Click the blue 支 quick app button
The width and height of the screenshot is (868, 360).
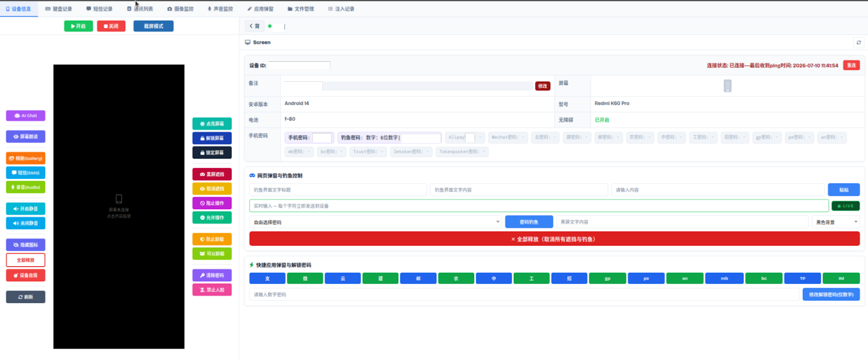pos(267,279)
